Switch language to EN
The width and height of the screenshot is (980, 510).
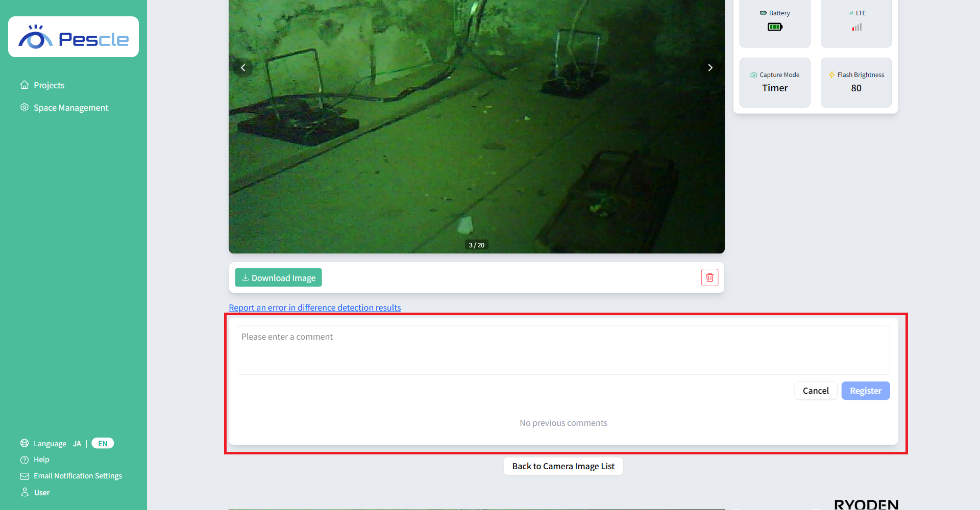(x=103, y=443)
